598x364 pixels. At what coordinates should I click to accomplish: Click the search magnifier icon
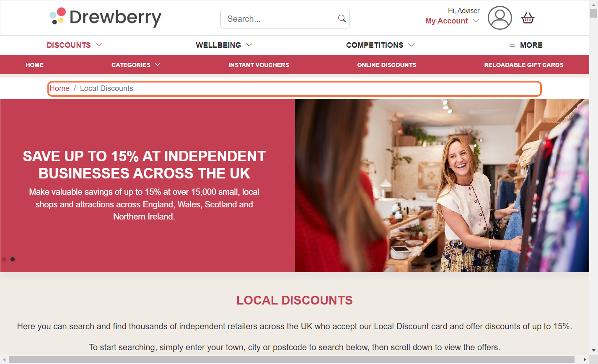point(342,18)
